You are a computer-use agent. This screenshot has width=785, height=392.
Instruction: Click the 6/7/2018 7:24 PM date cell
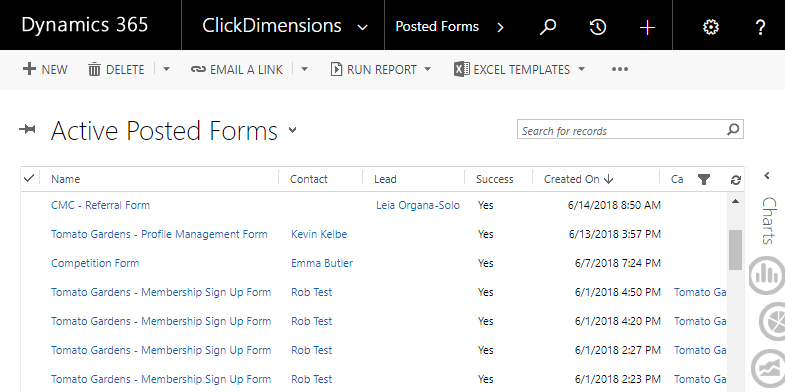[x=618, y=263]
